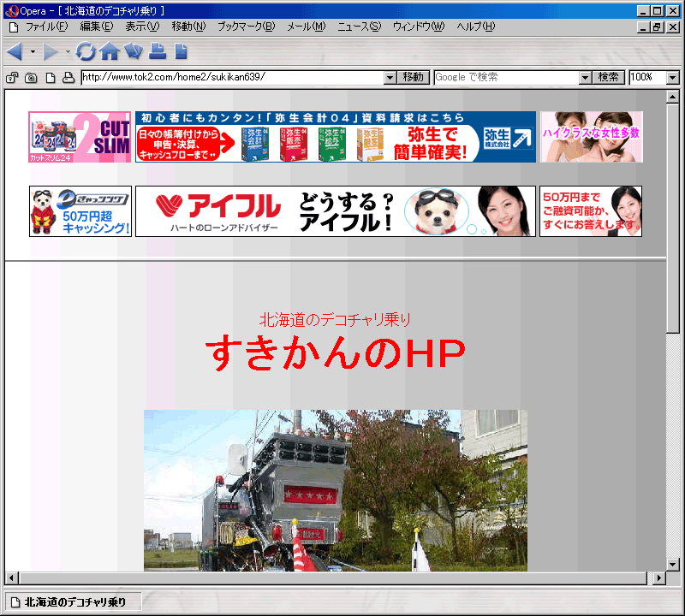Open the ヘルプ(H) menu
The height and width of the screenshot is (616, 685).
476,27
